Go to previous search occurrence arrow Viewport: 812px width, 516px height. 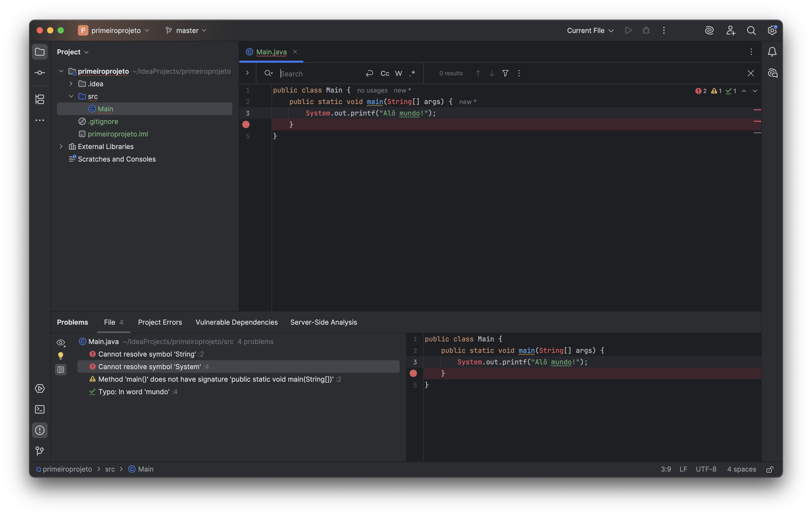pos(478,73)
